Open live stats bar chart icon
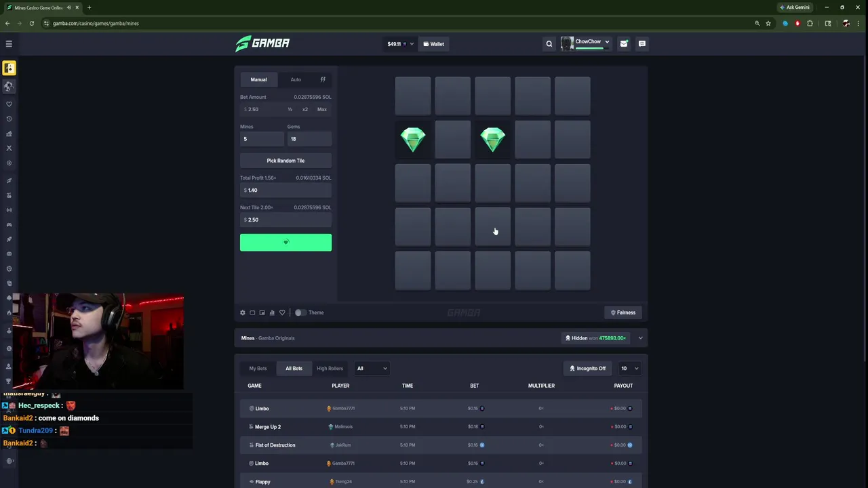The image size is (868, 488). (x=272, y=312)
